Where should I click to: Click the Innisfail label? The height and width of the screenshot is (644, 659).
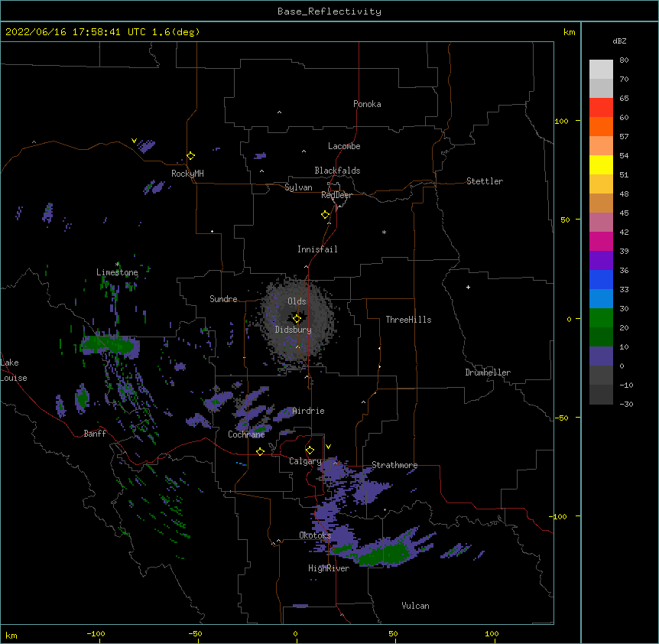317,249
